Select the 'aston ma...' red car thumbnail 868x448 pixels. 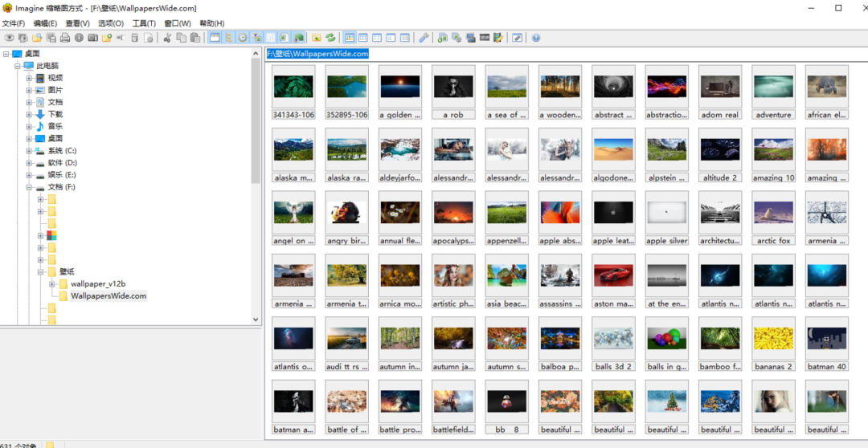[613, 281]
